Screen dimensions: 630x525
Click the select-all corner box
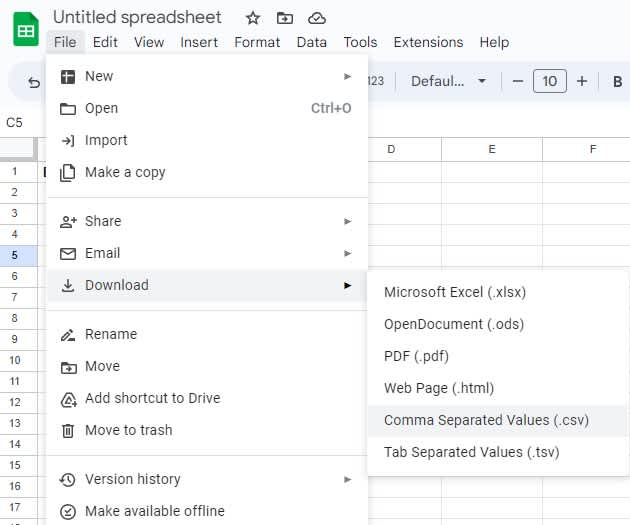point(18,149)
